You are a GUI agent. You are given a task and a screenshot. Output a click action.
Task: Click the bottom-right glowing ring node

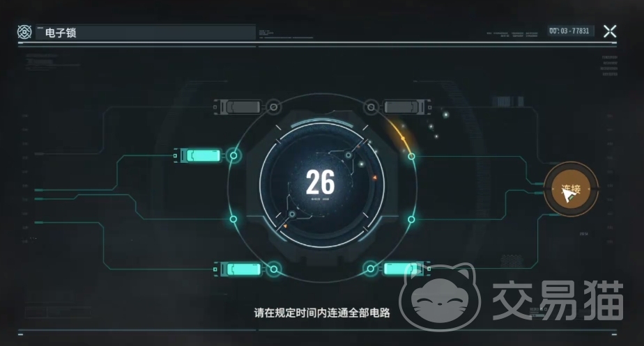(371, 269)
